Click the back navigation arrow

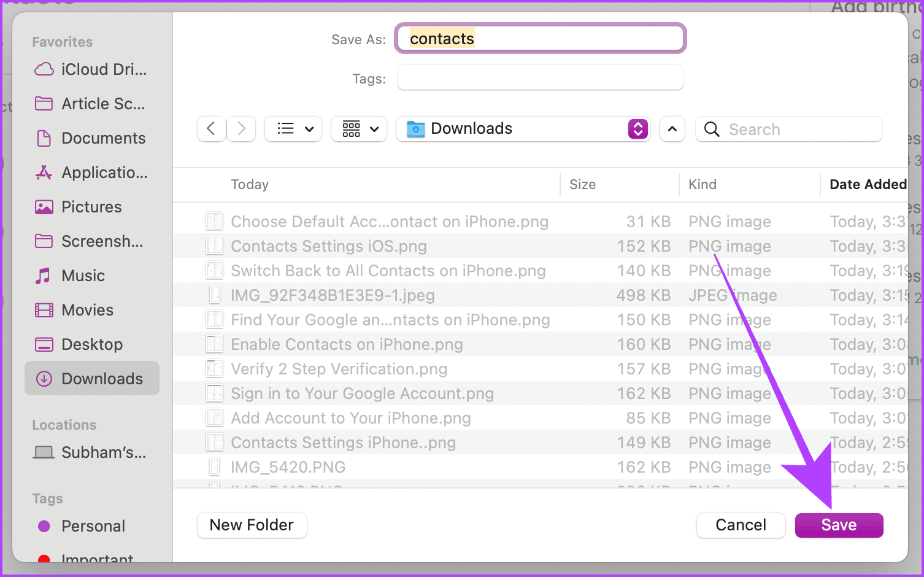[211, 129]
